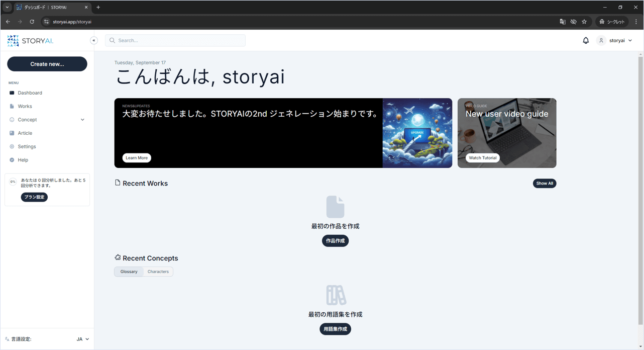Select the Glossary tab
644x350 pixels.
[129, 272]
